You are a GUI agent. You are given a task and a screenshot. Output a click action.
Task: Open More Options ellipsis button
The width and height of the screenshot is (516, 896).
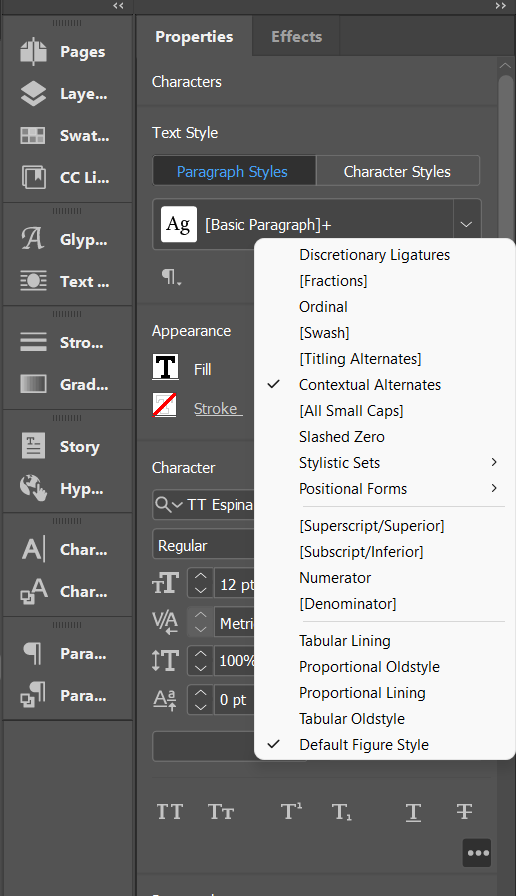(x=477, y=853)
